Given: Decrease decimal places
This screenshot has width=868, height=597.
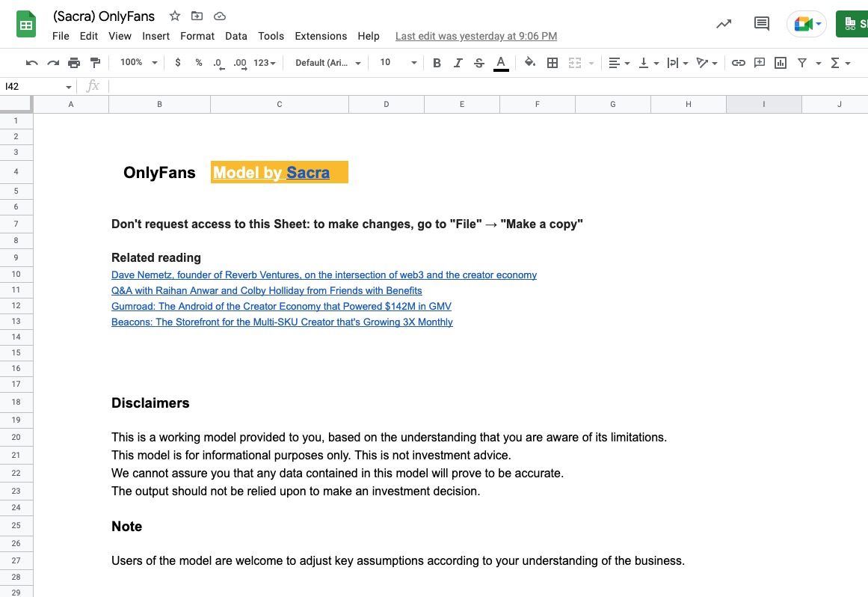Looking at the screenshot, I should [218, 63].
